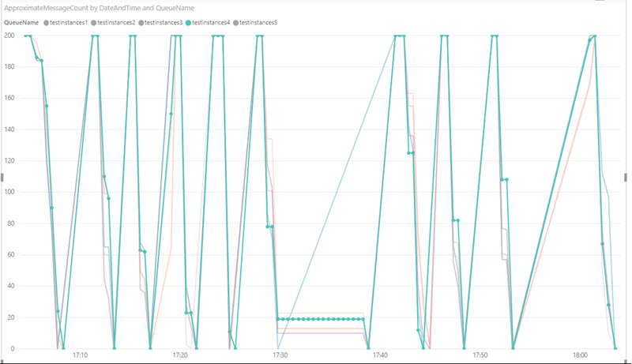Screen dimensions: 632x364
Task: Click the 0 label on the y-axis
Action: 12,348
